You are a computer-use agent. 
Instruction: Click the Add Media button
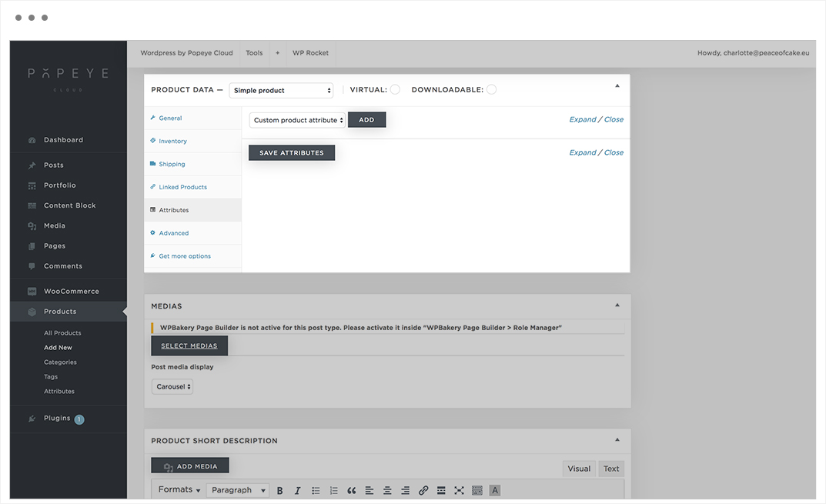tap(190, 466)
